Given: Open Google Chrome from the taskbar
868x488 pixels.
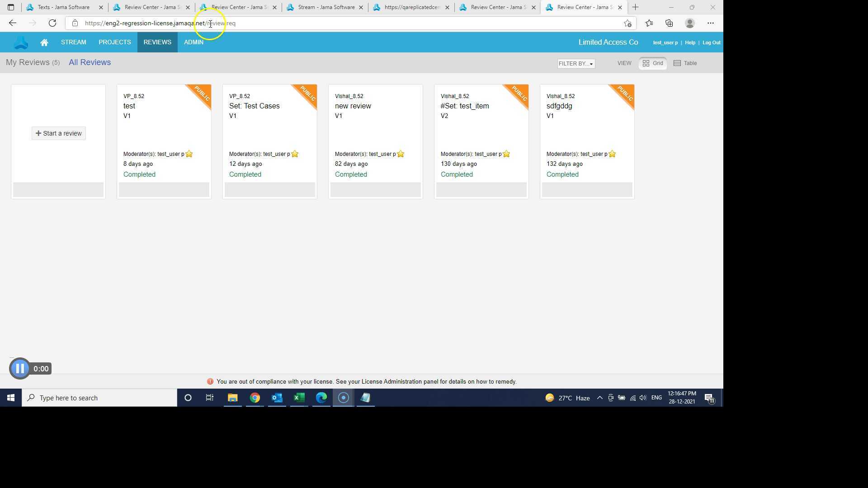Looking at the screenshot, I should [x=255, y=398].
